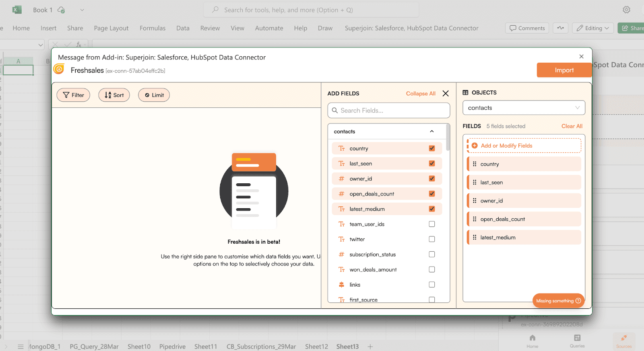Click the Missing something help button
This screenshot has width=644, height=351.
click(558, 301)
